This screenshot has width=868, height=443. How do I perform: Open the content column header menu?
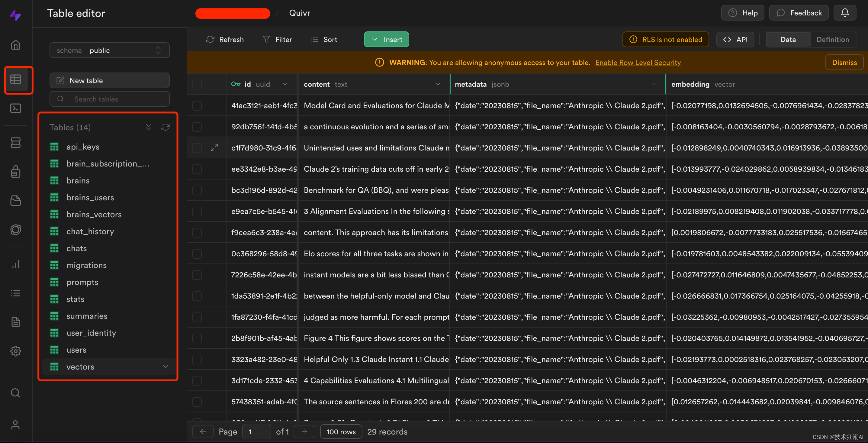coord(438,84)
